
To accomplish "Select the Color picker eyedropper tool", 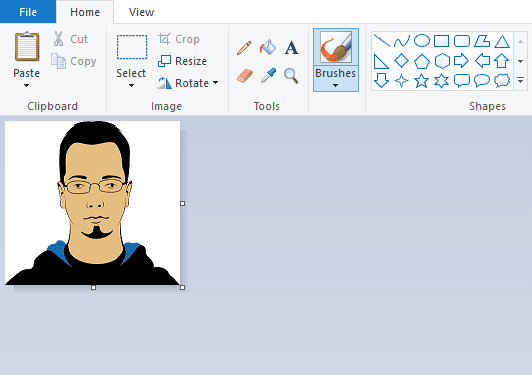I will pyautogui.click(x=268, y=75).
